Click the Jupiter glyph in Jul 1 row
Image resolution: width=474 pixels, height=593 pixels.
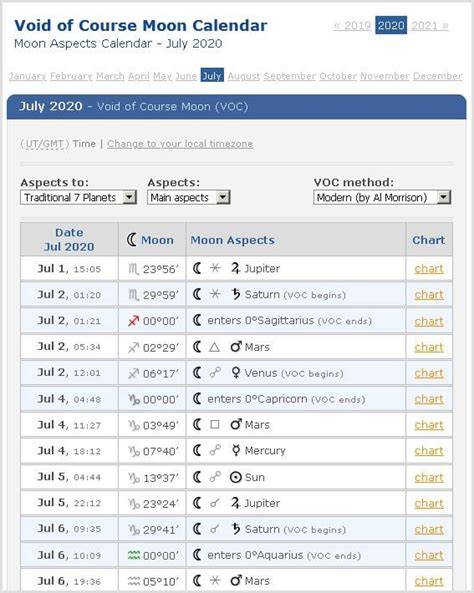pyautogui.click(x=235, y=269)
